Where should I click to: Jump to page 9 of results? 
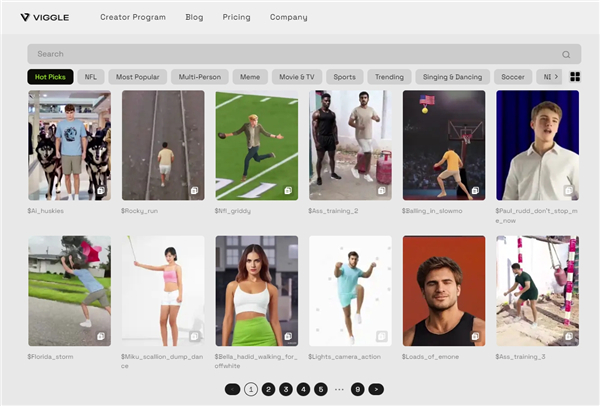357,389
